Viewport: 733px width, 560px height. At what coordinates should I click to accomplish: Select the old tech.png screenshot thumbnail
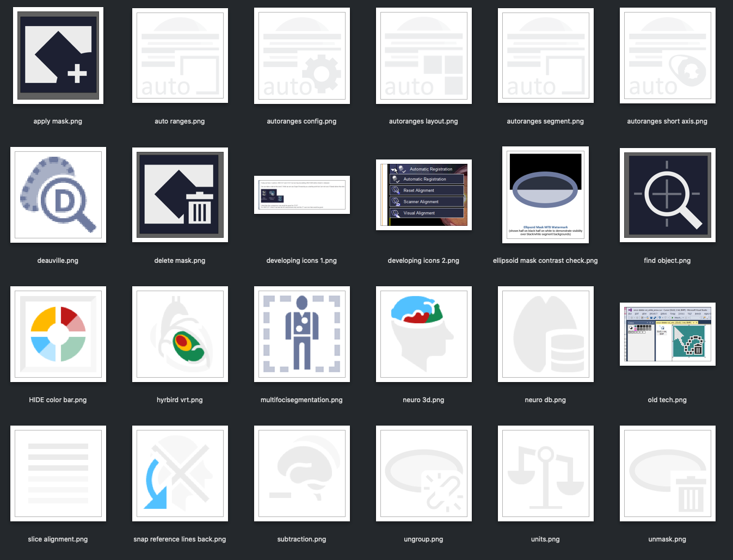click(668, 334)
